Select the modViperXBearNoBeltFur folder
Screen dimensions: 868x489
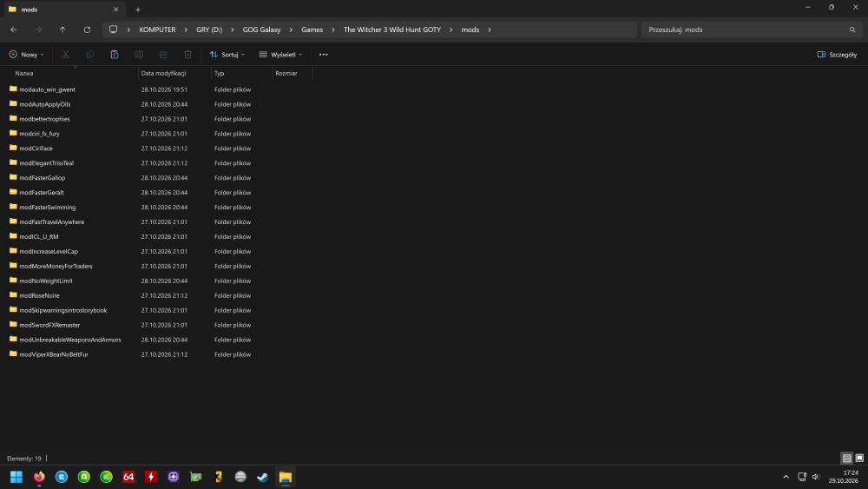tap(54, 354)
